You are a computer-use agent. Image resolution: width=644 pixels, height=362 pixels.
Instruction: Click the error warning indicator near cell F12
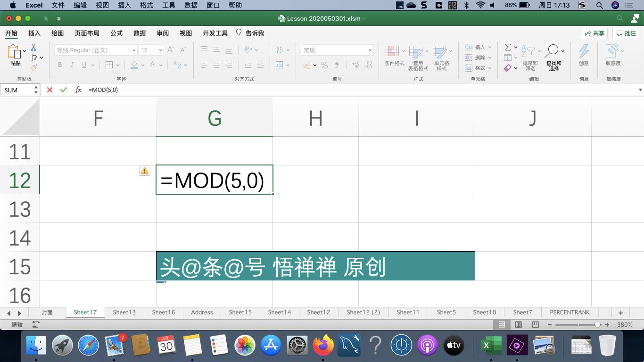[x=145, y=171]
